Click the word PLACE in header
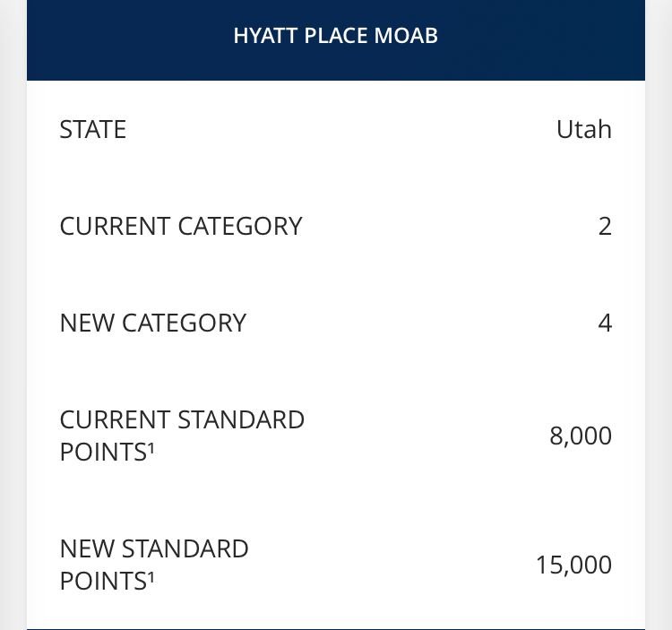 (336, 36)
